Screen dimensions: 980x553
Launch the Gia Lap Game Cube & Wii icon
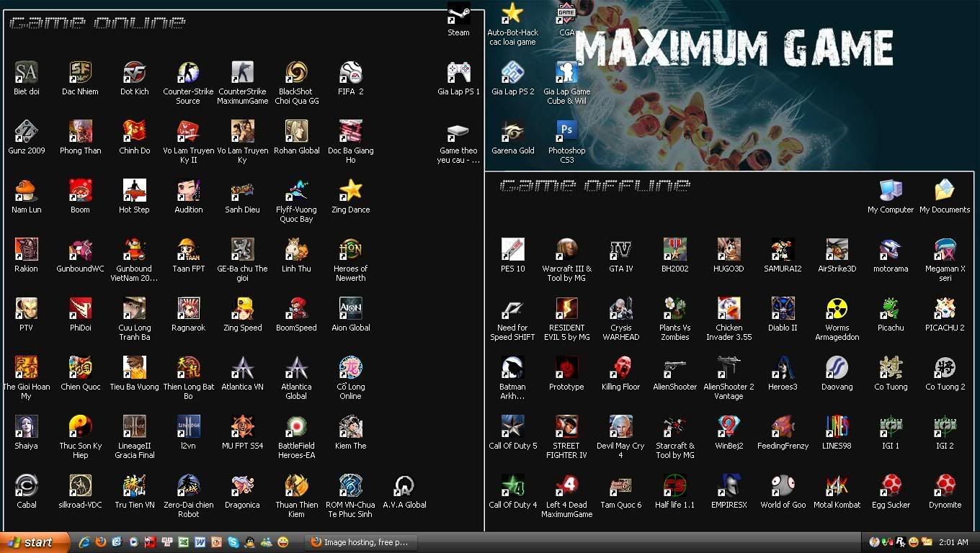566,73
